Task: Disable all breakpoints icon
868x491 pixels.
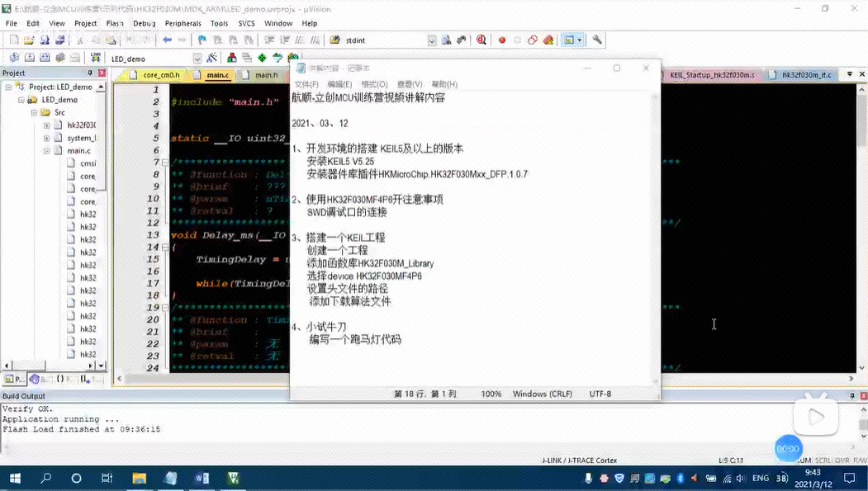Action: [x=533, y=40]
